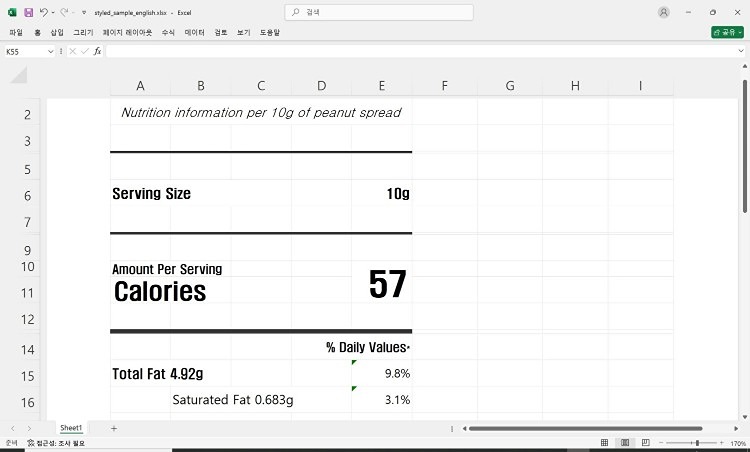
Task: Select the Sheet1 worksheet tab
Action: 71,428
